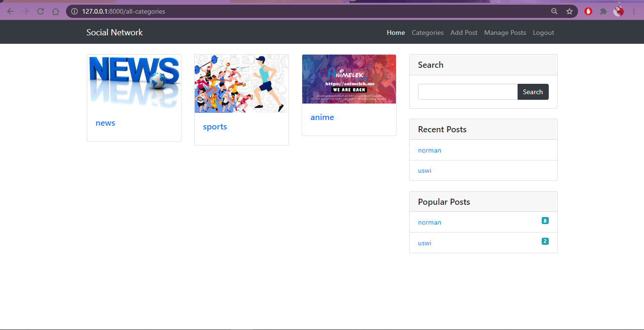Screen dimensions: 644x330
Task: Open the Categories menu item
Action: (427, 32)
